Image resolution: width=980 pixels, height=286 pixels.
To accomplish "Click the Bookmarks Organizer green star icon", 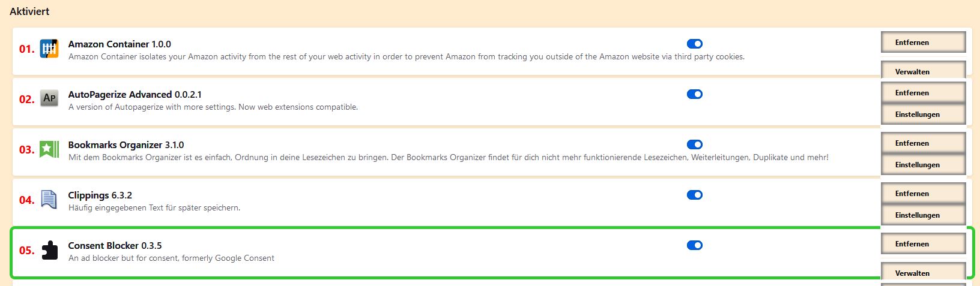I will pyautogui.click(x=49, y=149).
